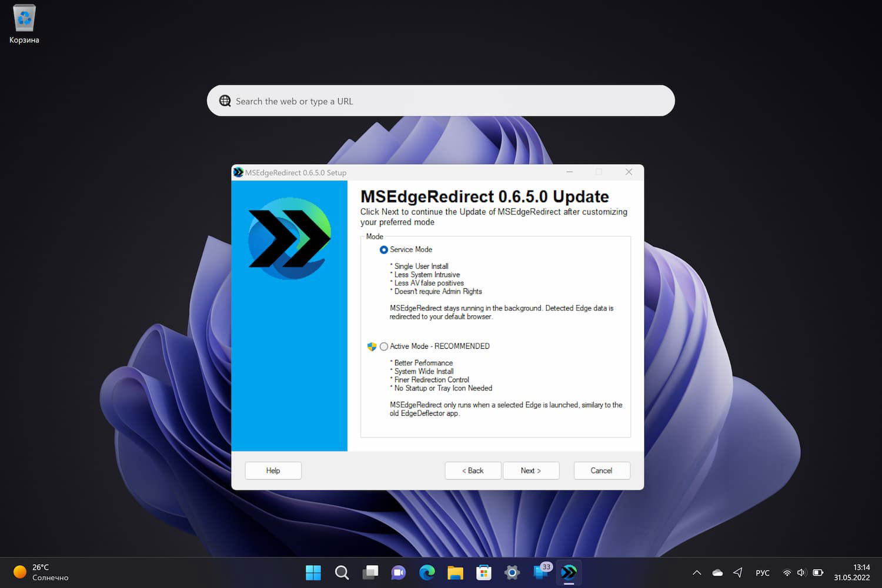Click the volume speaker tray icon
882x588 pixels.
(801, 572)
